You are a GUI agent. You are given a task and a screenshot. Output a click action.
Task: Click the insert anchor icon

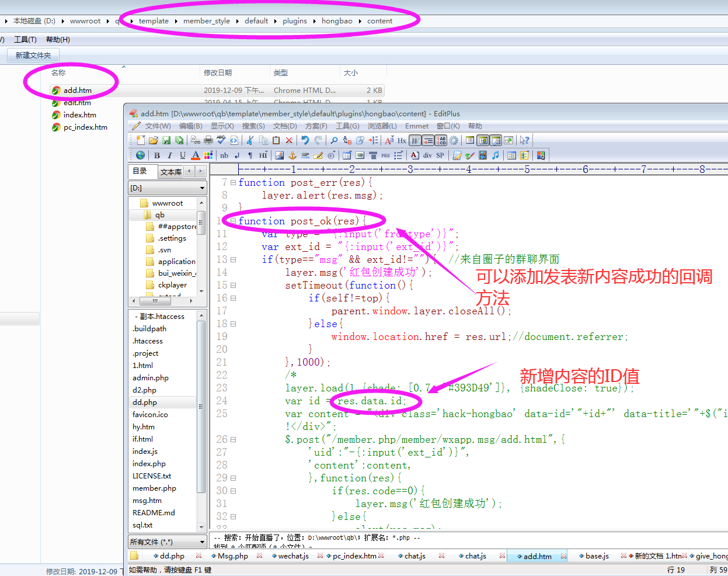tap(292, 155)
